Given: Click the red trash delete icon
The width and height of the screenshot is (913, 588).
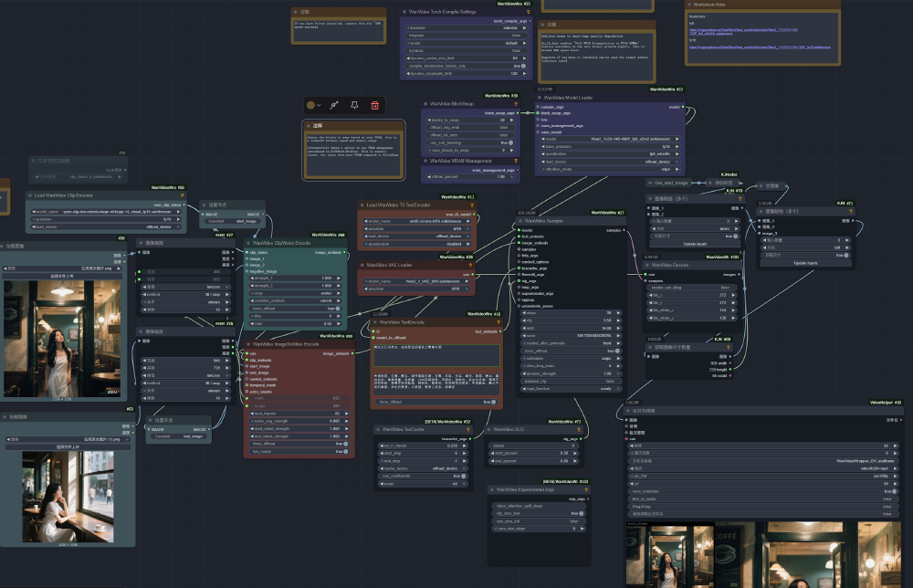Looking at the screenshot, I should click(x=374, y=106).
